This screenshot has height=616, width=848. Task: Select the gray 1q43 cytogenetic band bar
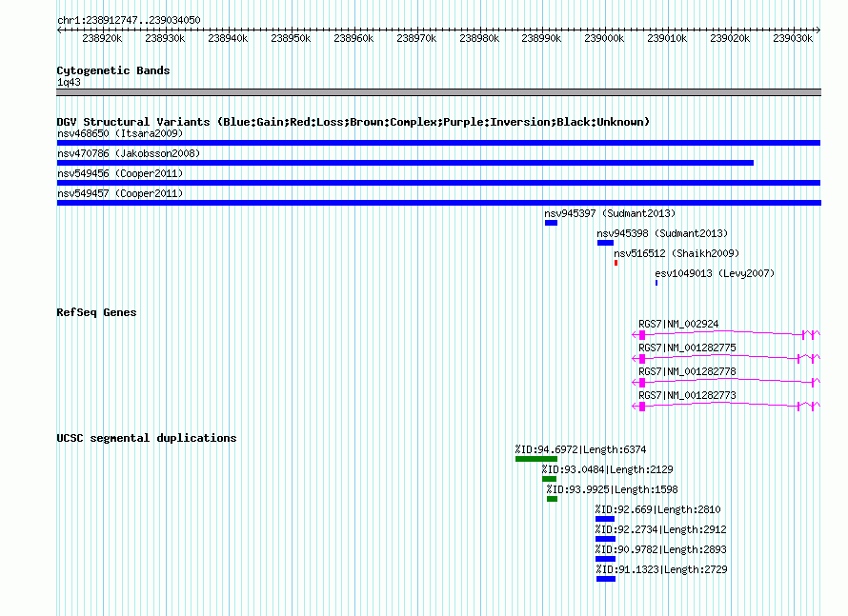[x=438, y=92]
